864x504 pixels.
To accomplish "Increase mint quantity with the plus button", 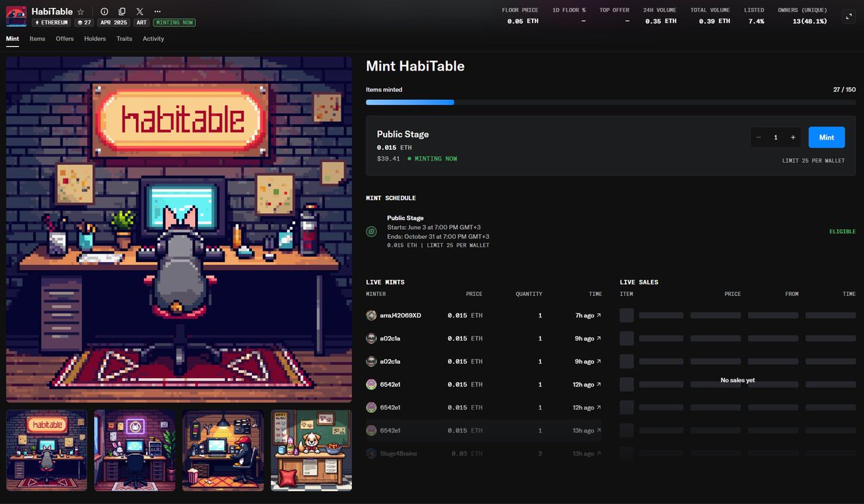I will (793, 138).
